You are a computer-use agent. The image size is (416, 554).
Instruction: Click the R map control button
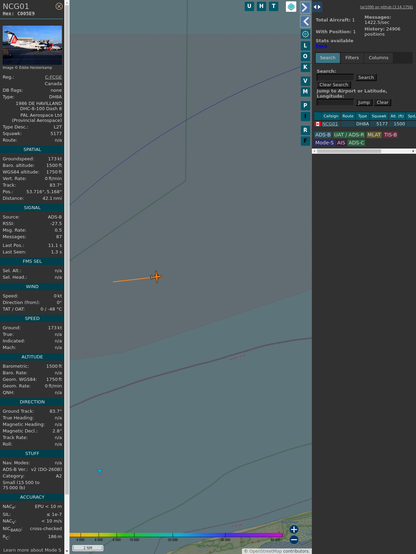(x=305, y=130)
